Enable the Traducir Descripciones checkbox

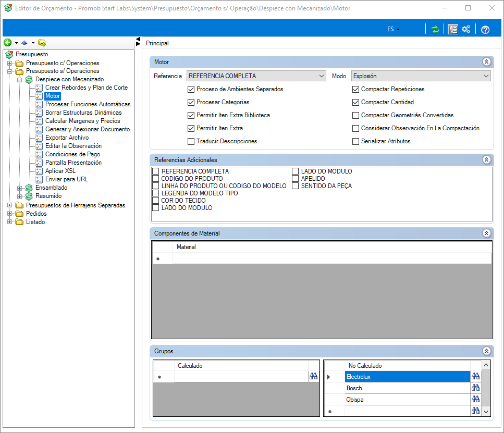point(191,141)
